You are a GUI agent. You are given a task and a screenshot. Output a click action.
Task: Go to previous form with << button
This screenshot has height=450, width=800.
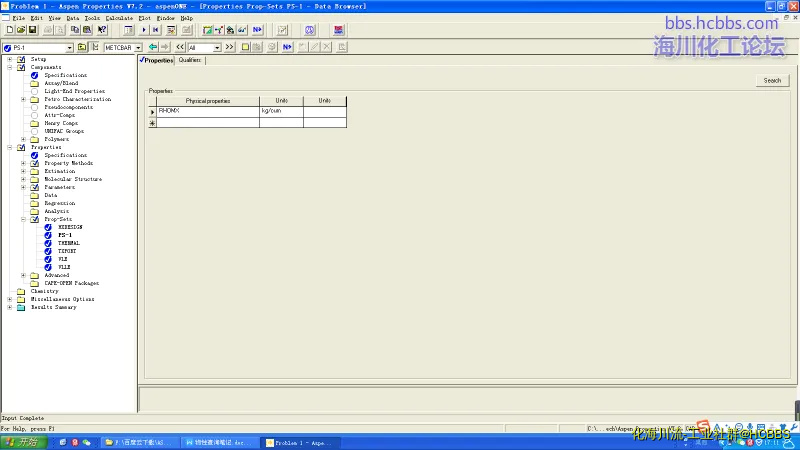click(180, 47)
